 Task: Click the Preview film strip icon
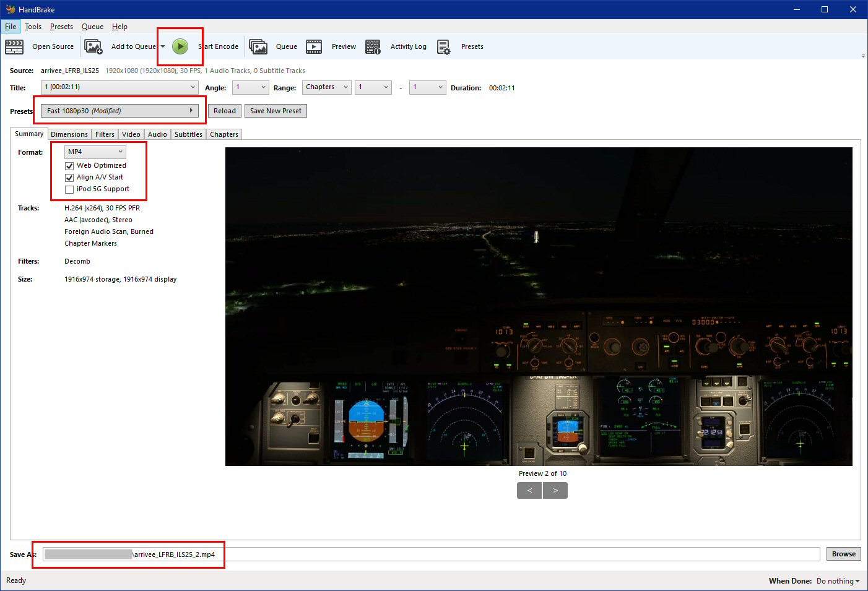pos(314,46)
